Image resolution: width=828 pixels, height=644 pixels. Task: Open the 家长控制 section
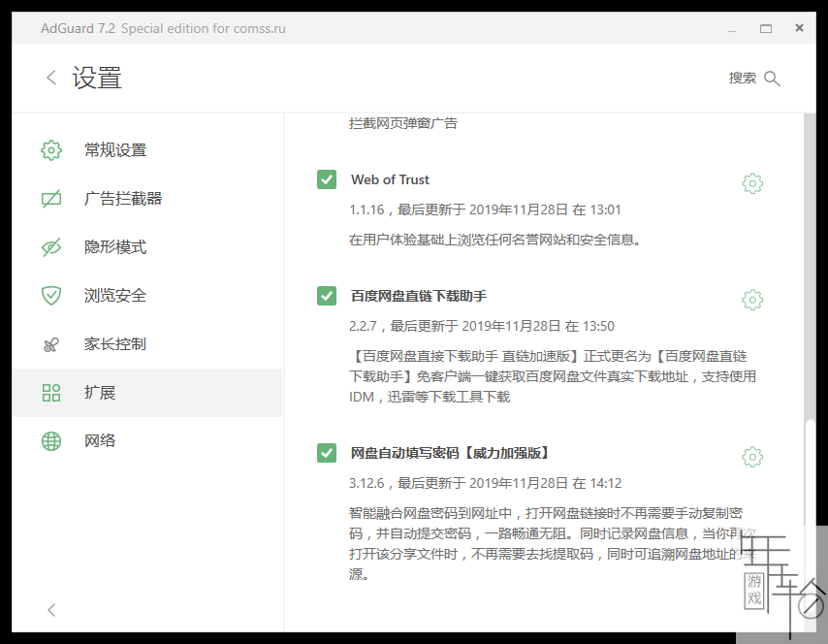point(147,344)
